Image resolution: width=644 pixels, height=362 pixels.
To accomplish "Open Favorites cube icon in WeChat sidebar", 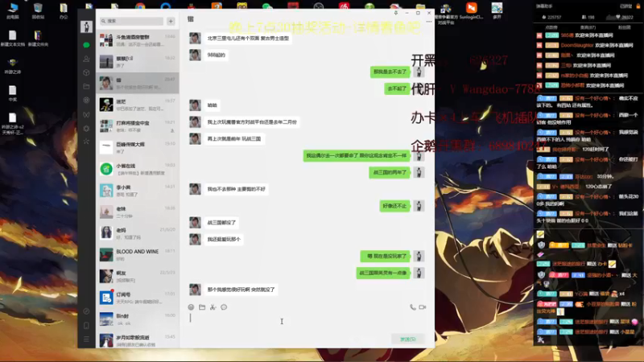I will tap(86, 72).
